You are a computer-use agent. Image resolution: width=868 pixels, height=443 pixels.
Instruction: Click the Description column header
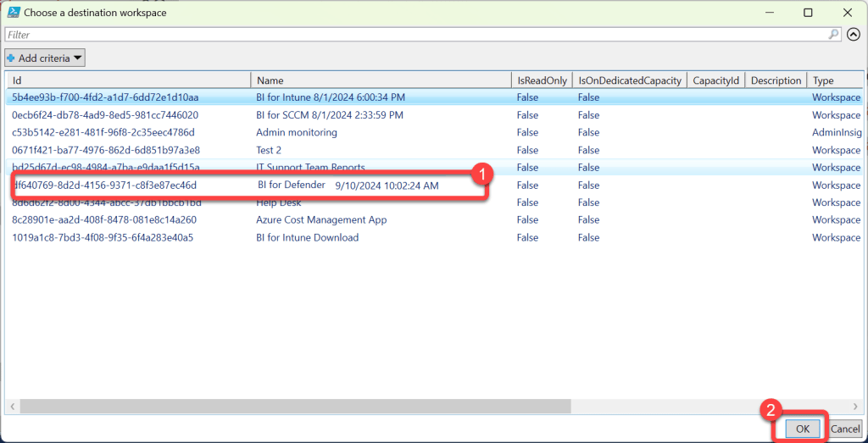(776, 80)
